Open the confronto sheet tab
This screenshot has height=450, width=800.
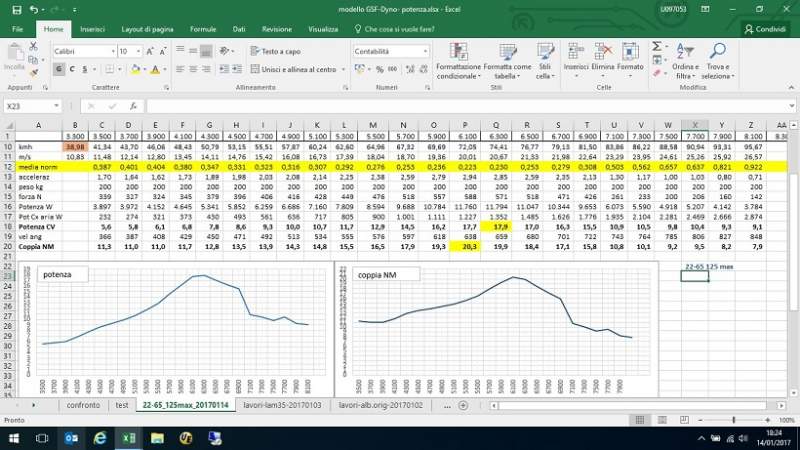pyautogui.click(x=83, y=405)
